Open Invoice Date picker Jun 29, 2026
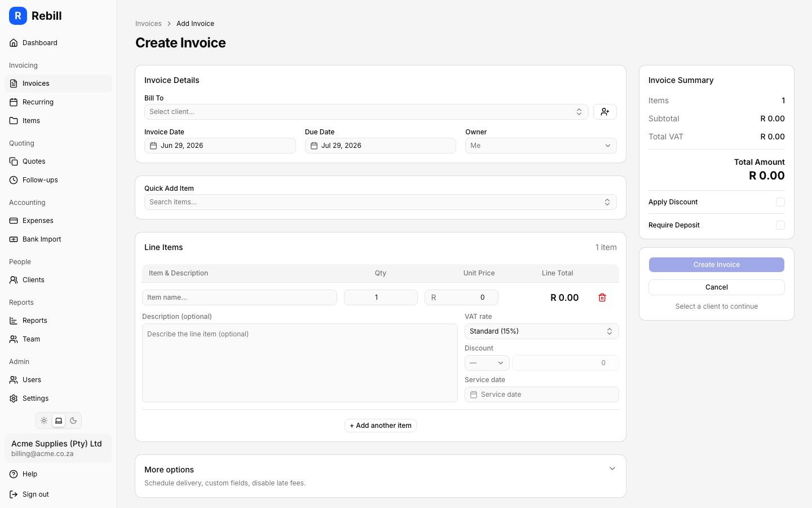The width and height of the screenshot is (812, 508). [220, 146]
